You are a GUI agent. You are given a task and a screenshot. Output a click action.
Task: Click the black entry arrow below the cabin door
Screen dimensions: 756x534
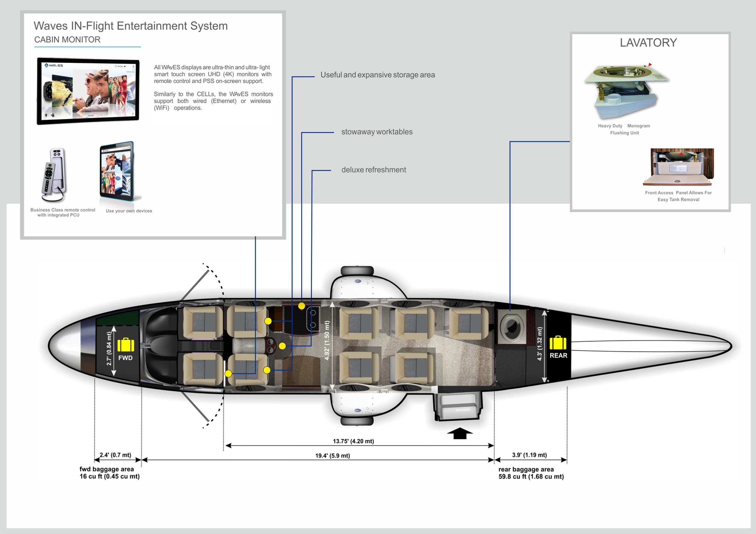click(460, 433)
